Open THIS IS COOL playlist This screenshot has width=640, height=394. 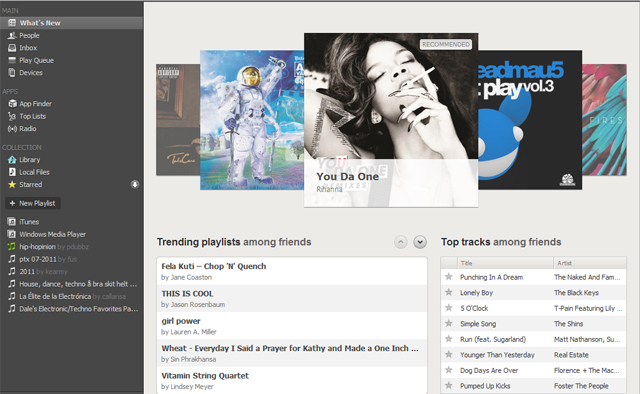tap(291, 298)
